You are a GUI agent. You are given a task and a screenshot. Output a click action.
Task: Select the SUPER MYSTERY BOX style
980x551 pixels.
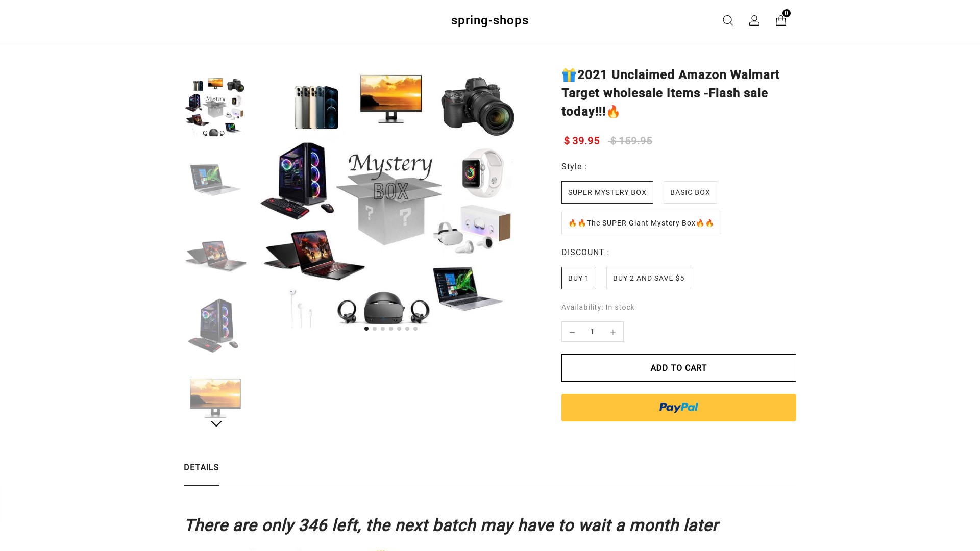click(x=607, y=192)
